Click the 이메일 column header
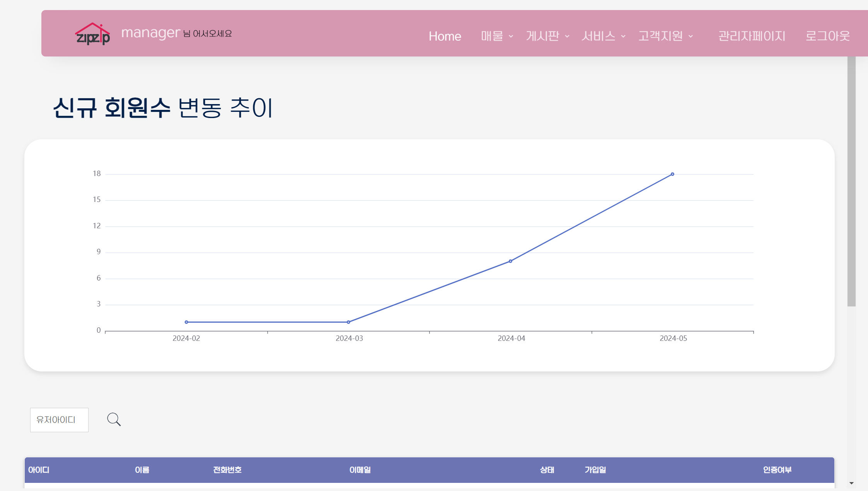Screen dimensions: 868x491 click(x=360, y=470)
